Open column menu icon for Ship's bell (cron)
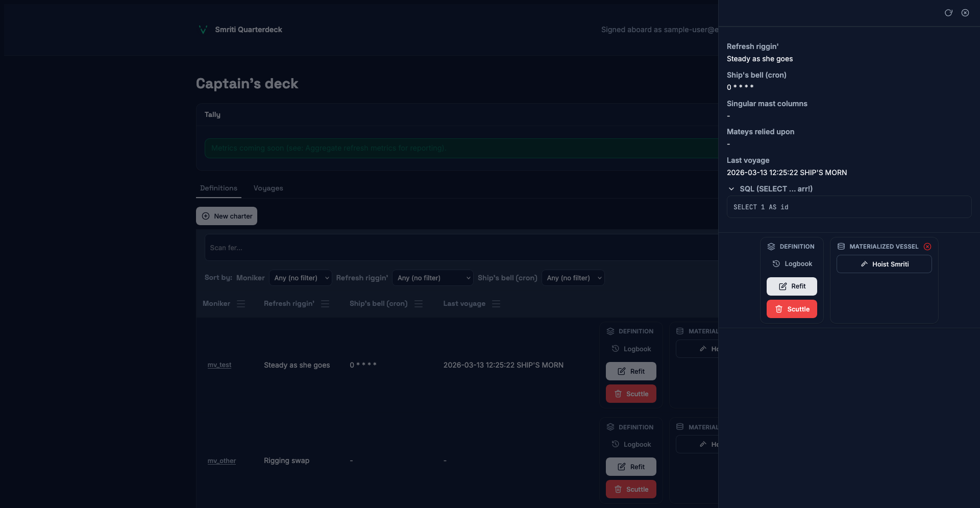 pyautogui.click(x=419, y=304)
